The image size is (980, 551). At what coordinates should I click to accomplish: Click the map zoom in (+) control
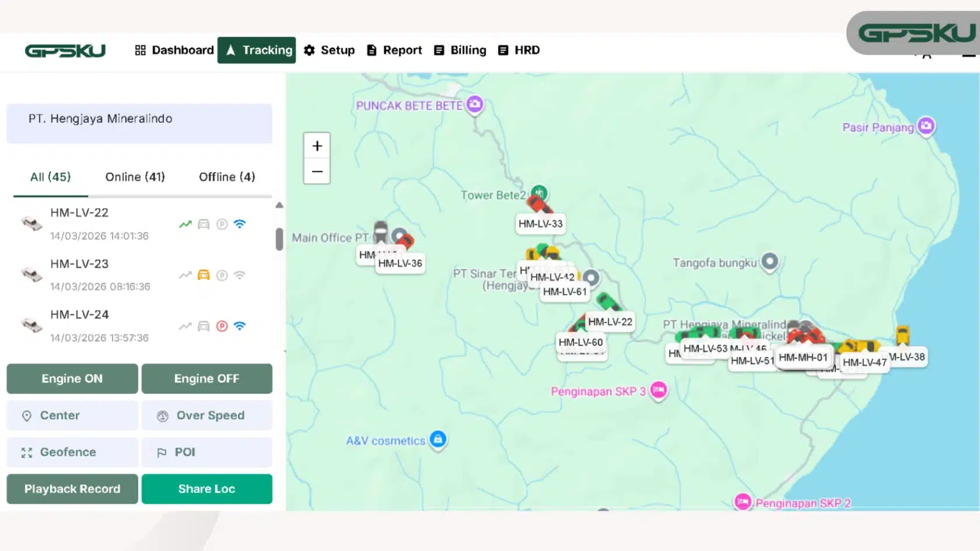[317, 145]
